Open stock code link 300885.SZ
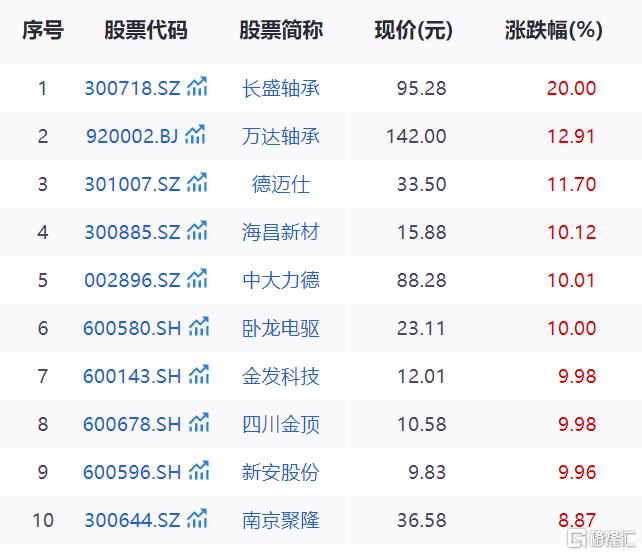This screenshot has height=555, width=642. pyautogui.click(x=132, y=232)
